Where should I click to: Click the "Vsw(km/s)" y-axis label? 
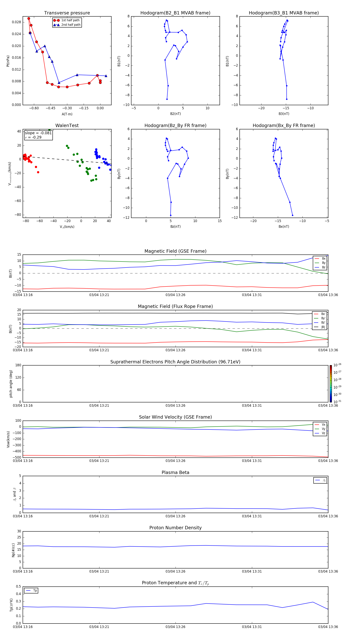tap(8, 439)
